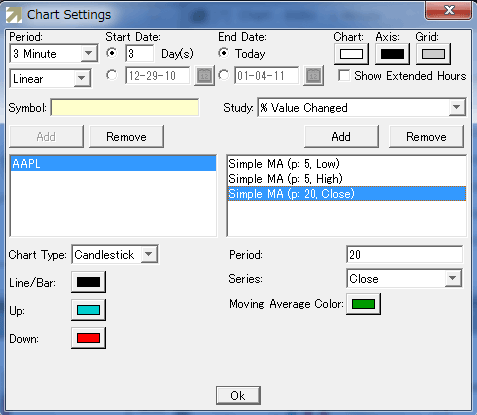Pick the Grid color swatch
This screenshot has width=477, height=415.
point(433,54)
